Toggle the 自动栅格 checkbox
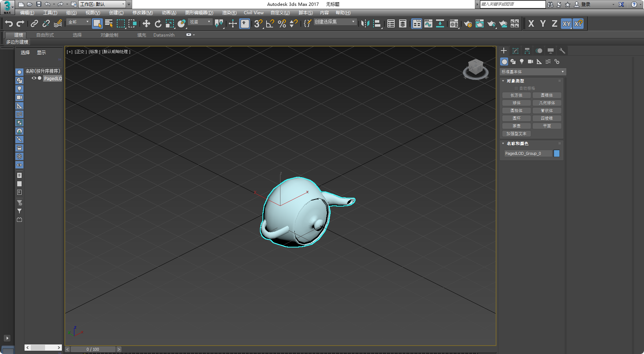644x354 pixels. click(516, 88)
